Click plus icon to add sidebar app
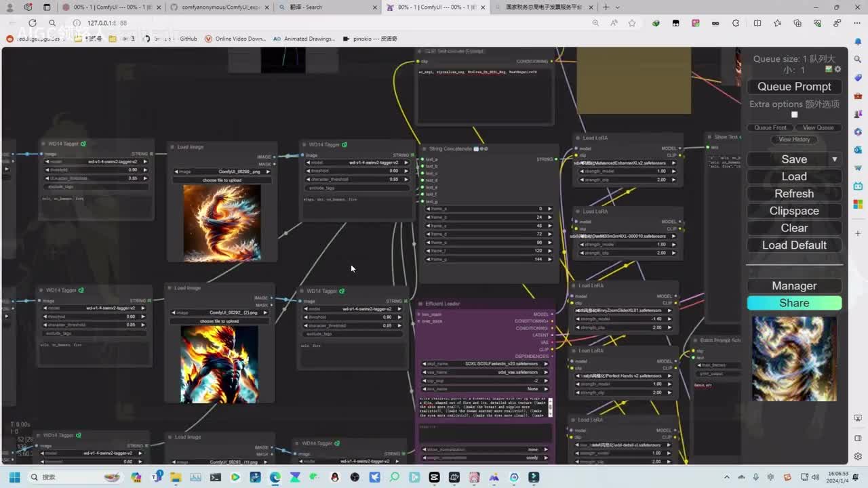 point(858,233)
